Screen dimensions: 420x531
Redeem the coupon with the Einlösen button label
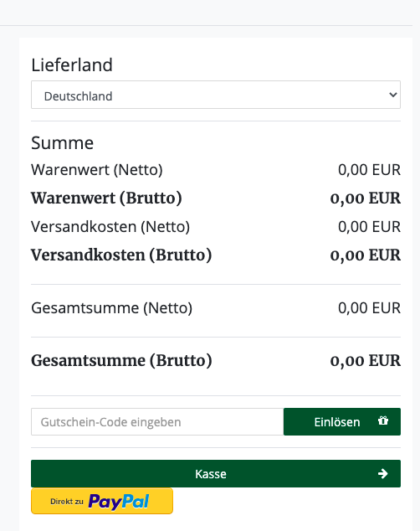[337, 422]
